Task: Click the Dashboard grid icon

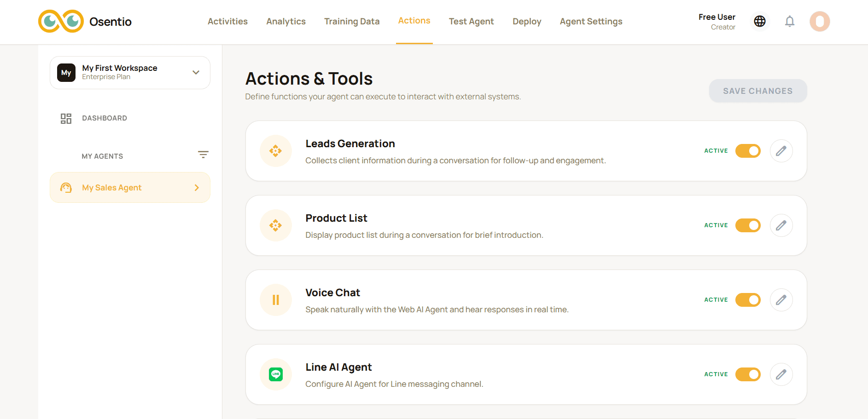Action: click(66, 119)
